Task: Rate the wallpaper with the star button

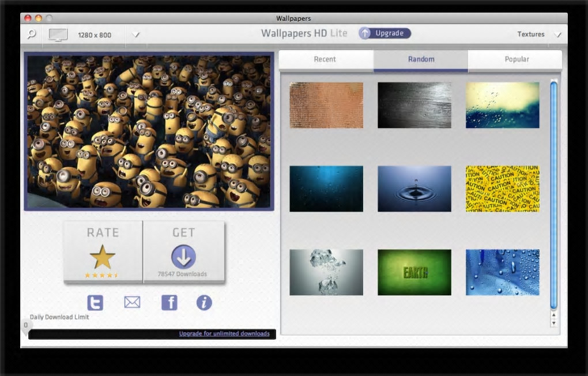Action: point(103,252)
